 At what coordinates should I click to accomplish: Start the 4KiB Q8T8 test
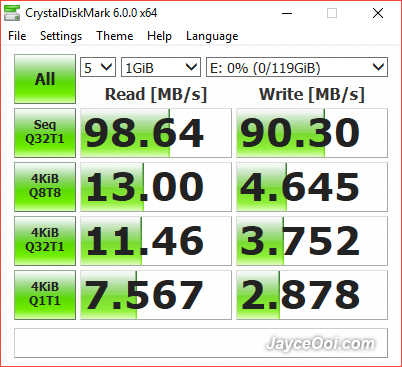tap(45, 187)
